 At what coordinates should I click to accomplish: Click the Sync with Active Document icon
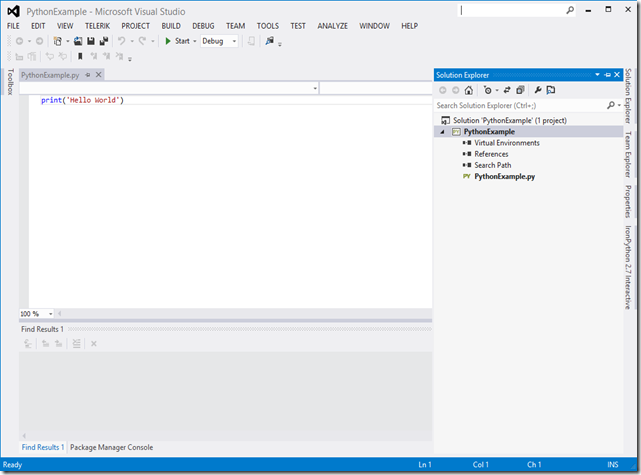507,90
